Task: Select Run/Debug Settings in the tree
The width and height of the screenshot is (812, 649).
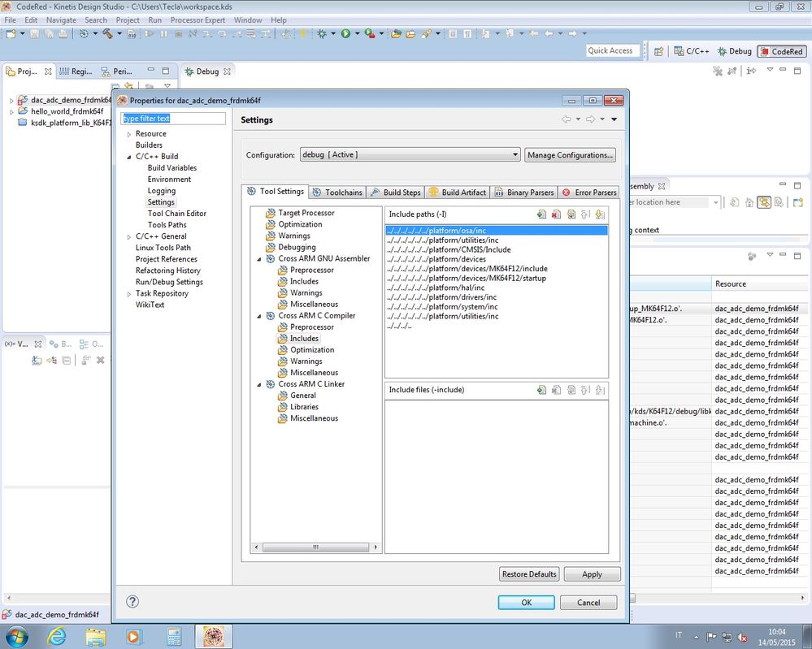Action: [x=169, y=282]
